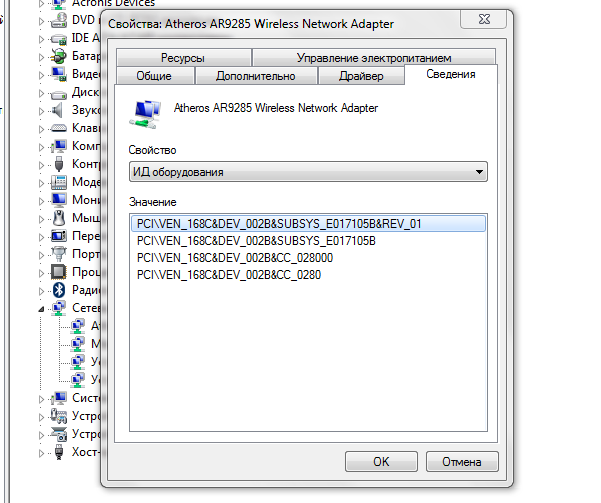601x503 pixels.
Task: Open the Управление электропитанием tab
Action: coord(373,59)
